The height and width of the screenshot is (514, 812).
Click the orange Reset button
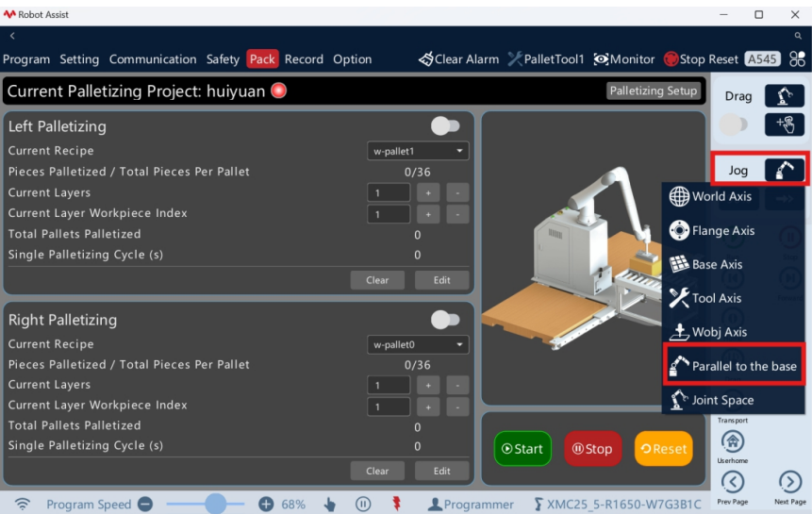[663, 448]
